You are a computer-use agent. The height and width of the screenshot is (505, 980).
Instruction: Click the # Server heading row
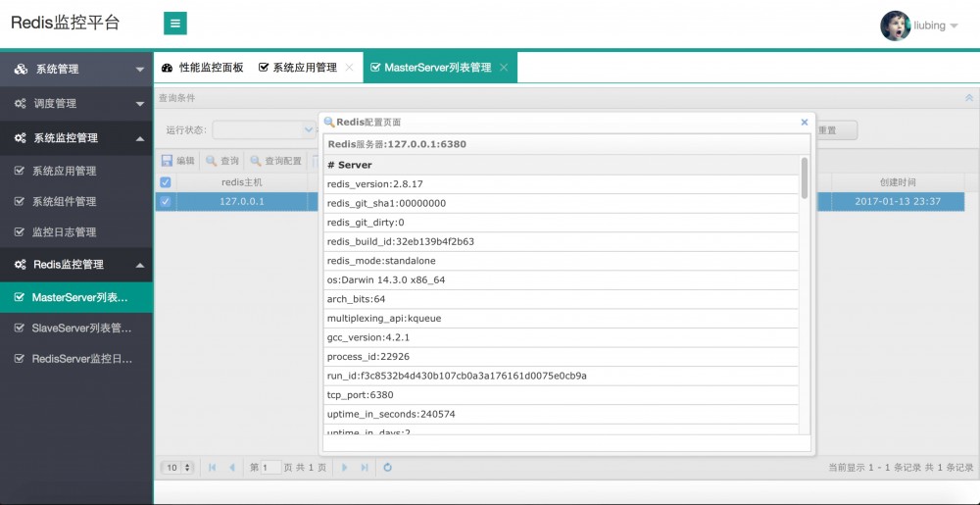562,165
